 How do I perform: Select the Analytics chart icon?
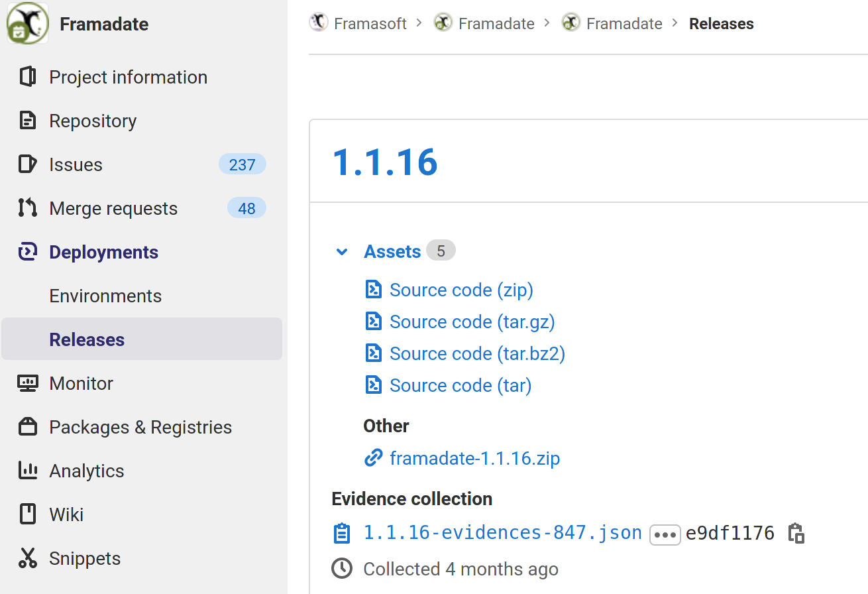tap(27, 471)
